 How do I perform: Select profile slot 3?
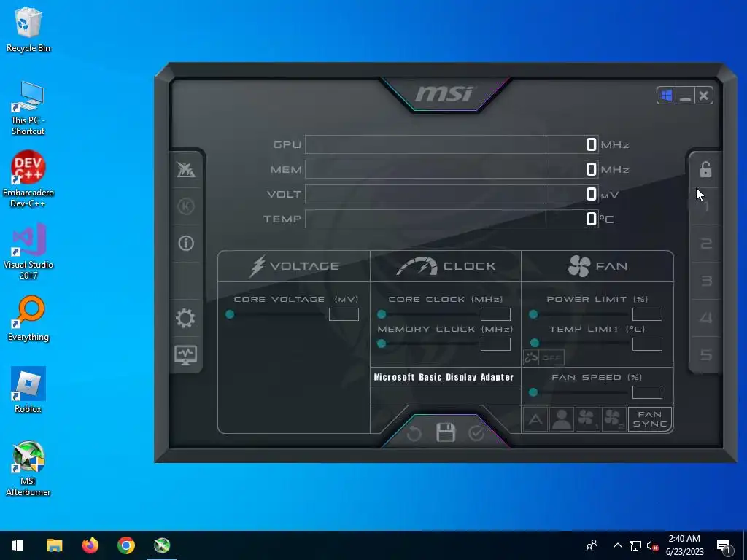(x=706, y=281)
